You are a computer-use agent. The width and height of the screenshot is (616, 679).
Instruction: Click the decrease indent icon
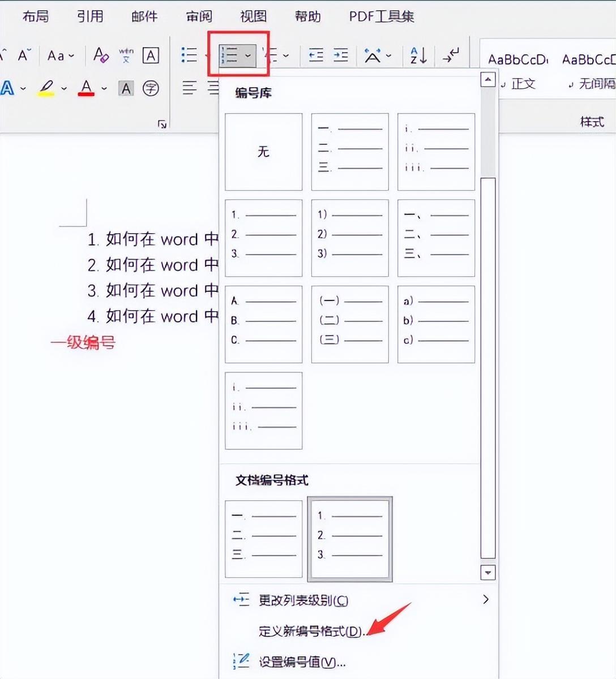(x=316, y=55)
